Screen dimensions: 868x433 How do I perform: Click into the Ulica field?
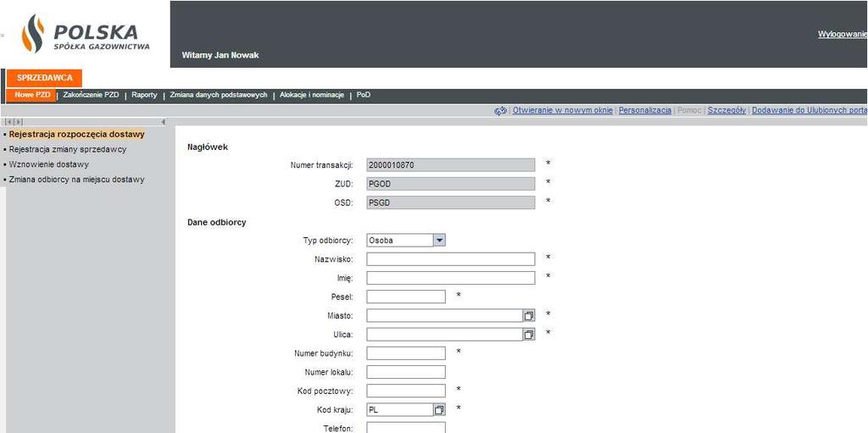coord(444,335)
